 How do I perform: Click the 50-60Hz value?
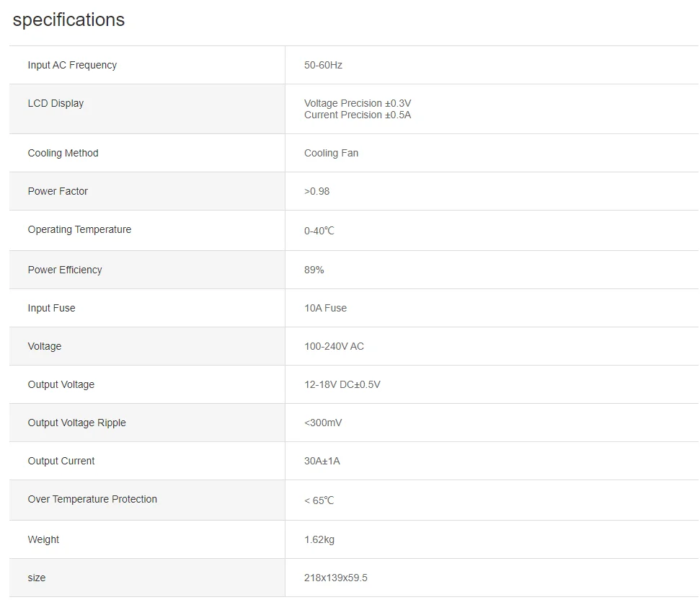pos(323,65)
